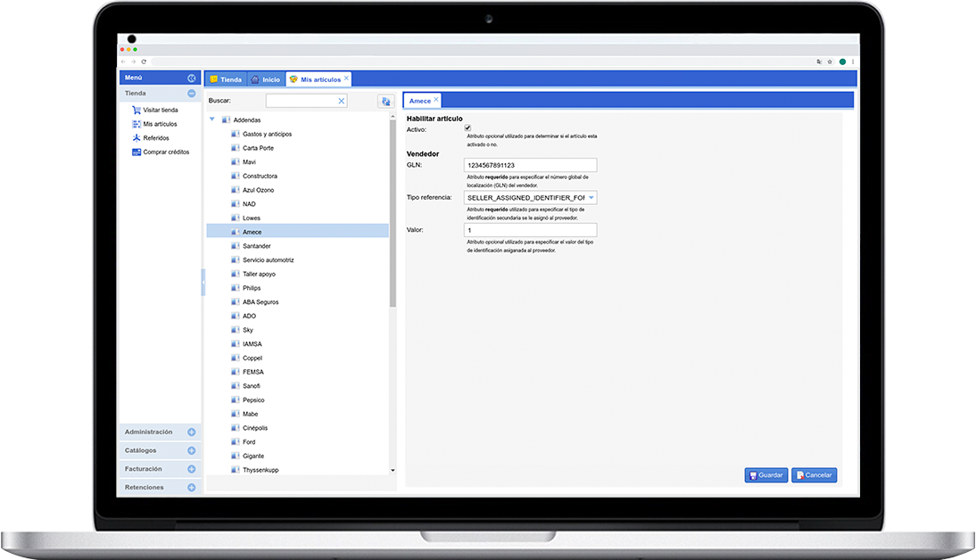This screenshot has width=976, height=560.
Task: Switch to the Inicio tab
Action: point(265,79)
